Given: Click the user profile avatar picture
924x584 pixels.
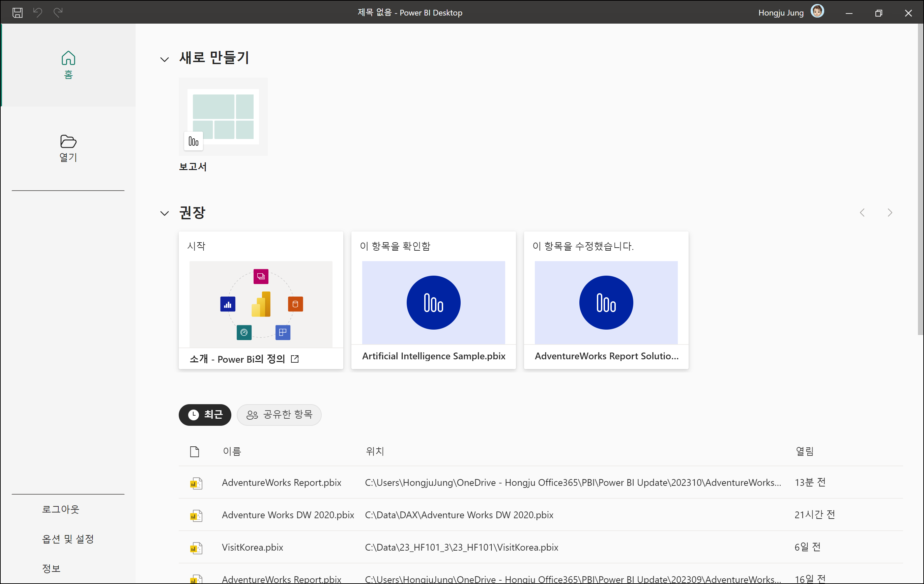Looking at the screenshot, I should 817,11.
